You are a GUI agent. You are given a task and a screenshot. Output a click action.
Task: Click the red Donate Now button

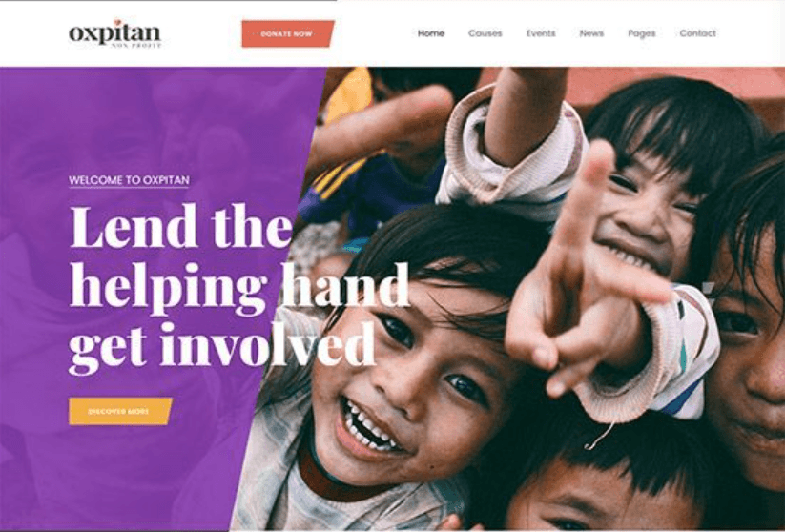(x=287, y=34)
